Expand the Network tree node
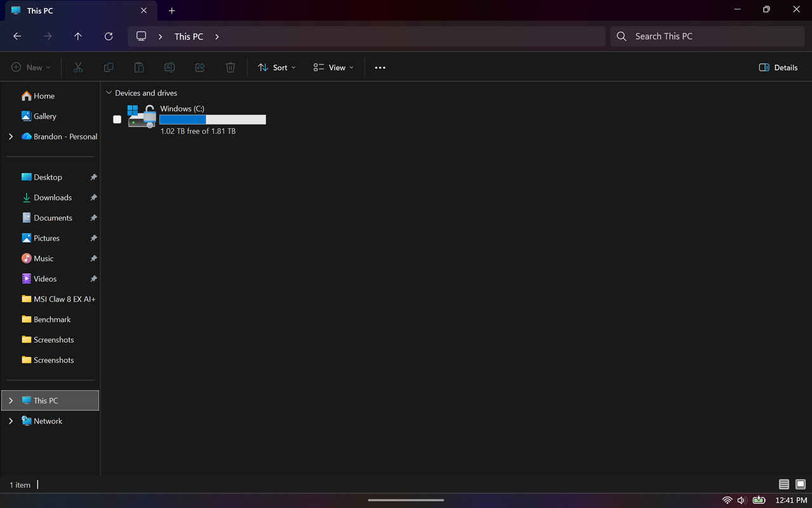The image size is (812, 508). click(x=11, y=421)
